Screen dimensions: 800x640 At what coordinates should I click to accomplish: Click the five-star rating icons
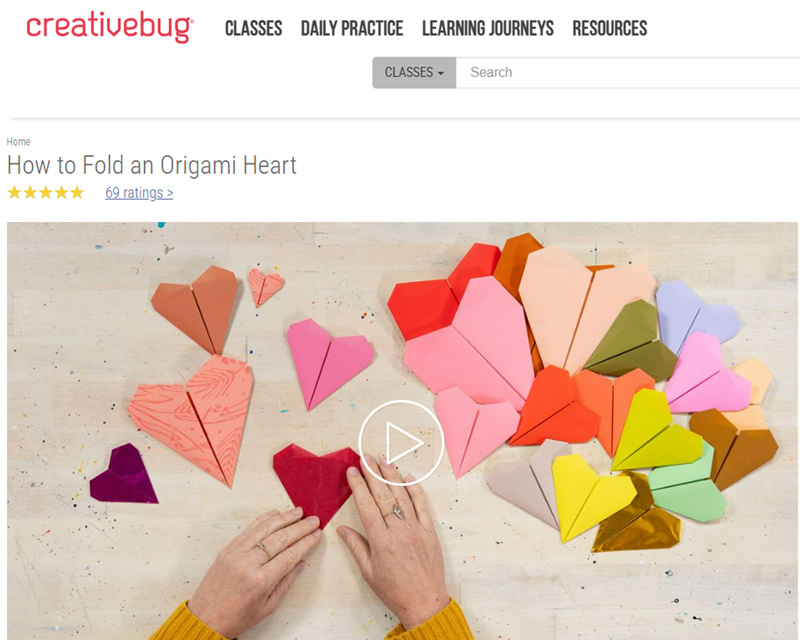tap(46, 193)
